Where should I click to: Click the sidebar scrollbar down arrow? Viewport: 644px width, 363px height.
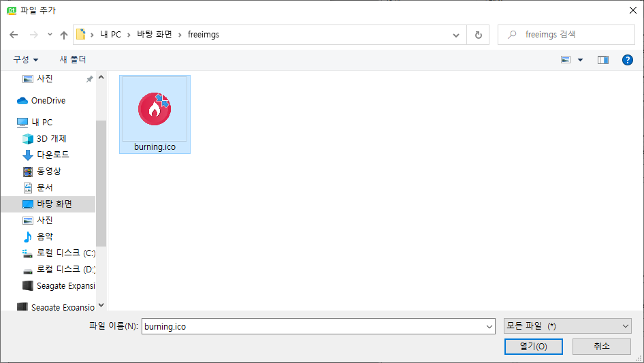pyautogui.click(x=101, y=305)
